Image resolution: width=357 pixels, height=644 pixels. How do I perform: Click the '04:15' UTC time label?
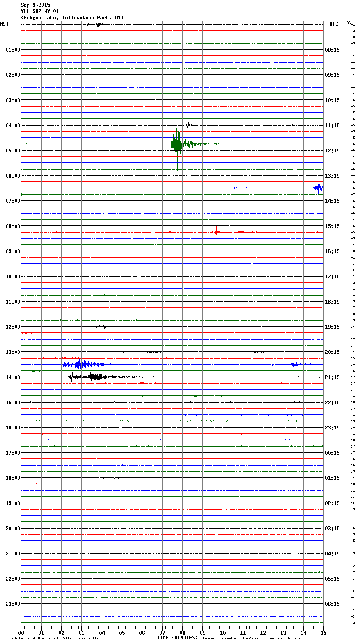[332, 554]
